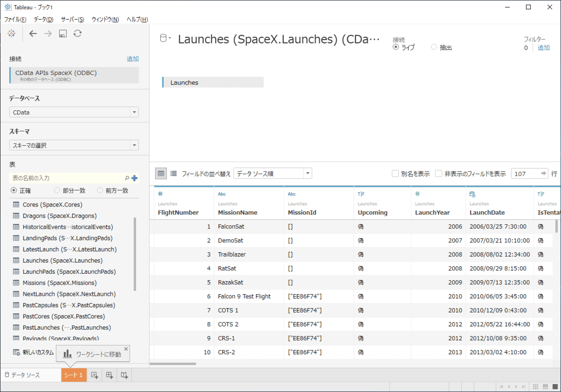Expand the データ ソース順 sort dropdown
The image size is (561, 392).
[x=273, y=173]
